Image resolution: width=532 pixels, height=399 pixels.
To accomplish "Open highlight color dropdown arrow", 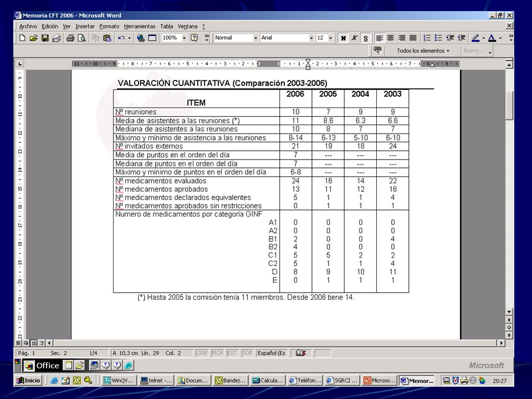I will (x=483, y=38).
